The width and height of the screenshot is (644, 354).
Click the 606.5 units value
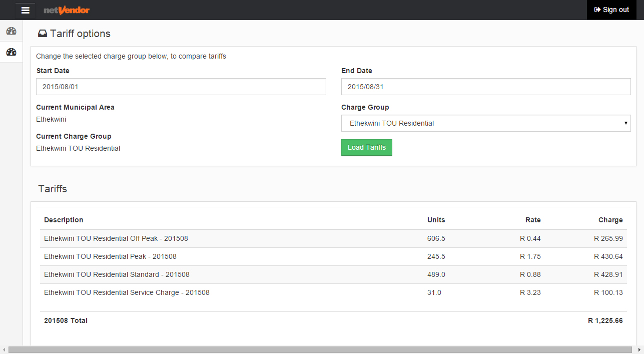(436, 238)
